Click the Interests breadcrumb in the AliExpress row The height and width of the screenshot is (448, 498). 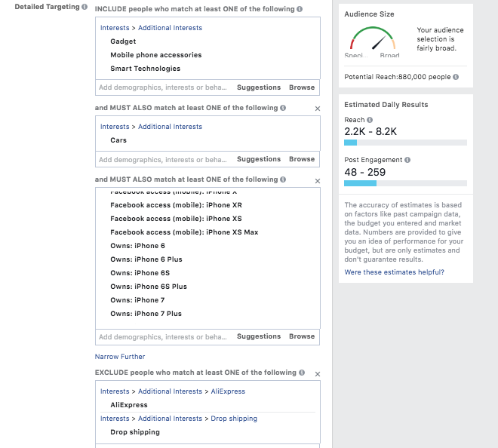point(115,391)
